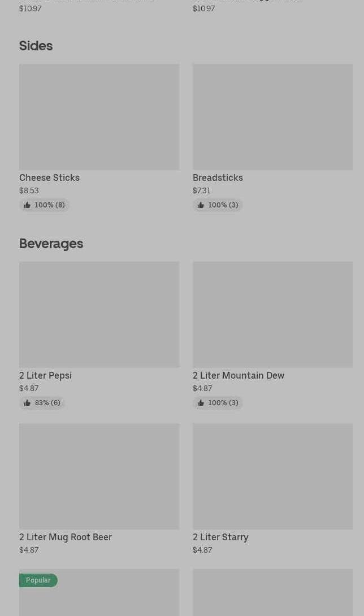Open the Cheese Sticks item image
The height and width of the screenshot is (616, 364).
99,117
